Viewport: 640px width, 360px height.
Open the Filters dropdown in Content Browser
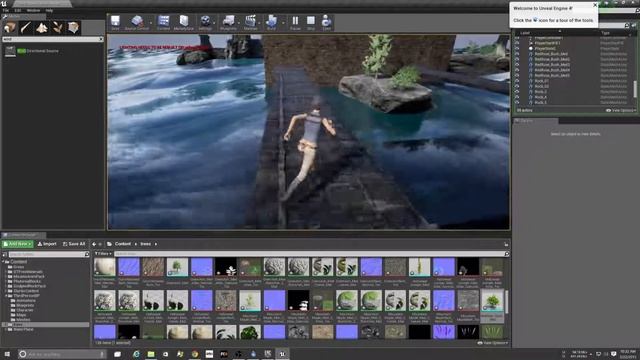click(x=103, y=254)
